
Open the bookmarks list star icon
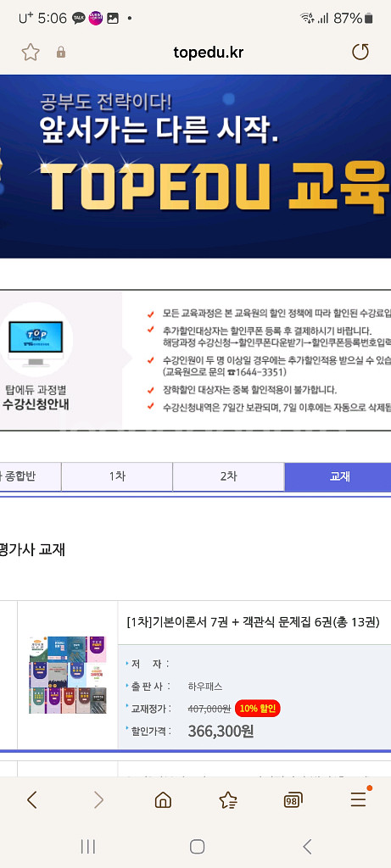pyautogui.click(x=228, y=800)
